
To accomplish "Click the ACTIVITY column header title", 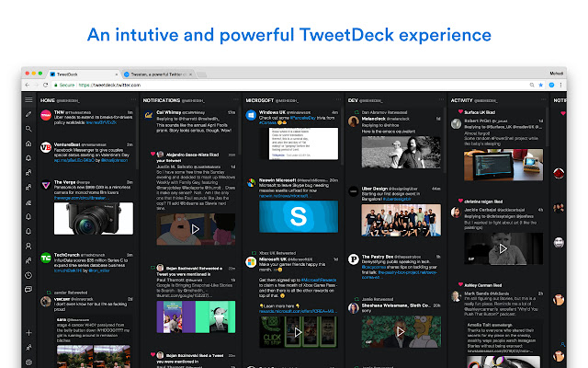I will pos(461,100).
